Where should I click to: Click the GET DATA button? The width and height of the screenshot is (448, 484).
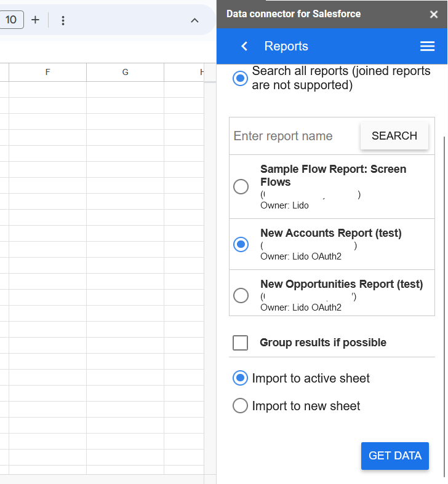(x=395, y=456)
